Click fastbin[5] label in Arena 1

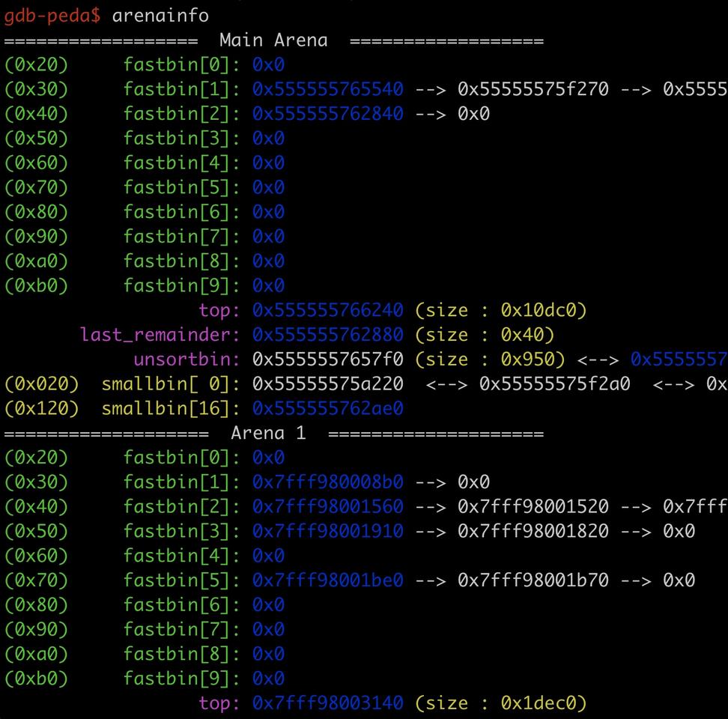click(182, 580)
